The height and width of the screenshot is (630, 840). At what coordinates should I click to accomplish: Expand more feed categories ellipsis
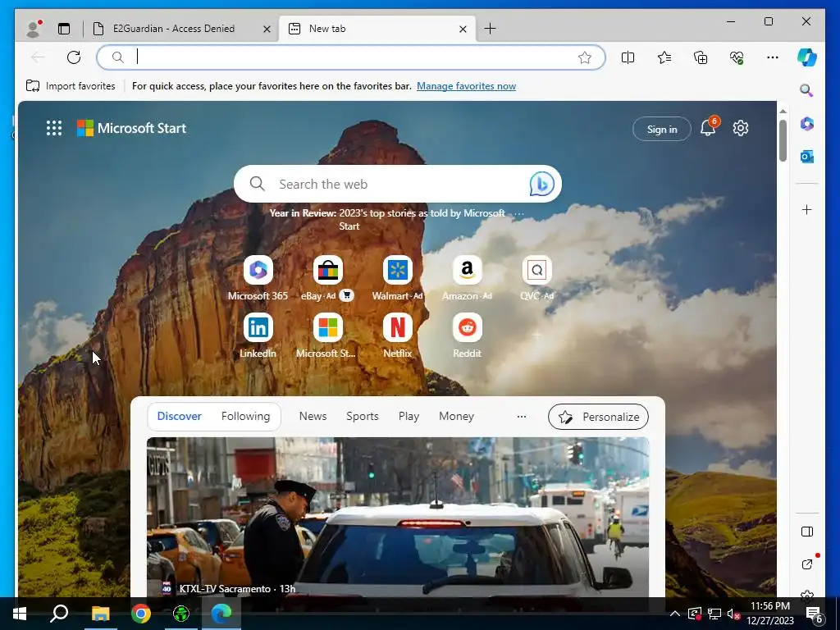click(x=521, y=416)
